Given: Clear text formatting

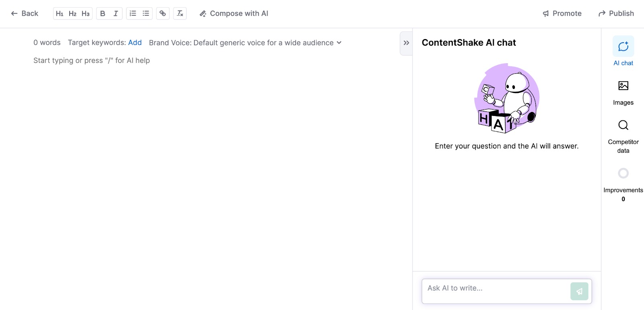Looking at the screenshot, I should [x=180, y=14].
